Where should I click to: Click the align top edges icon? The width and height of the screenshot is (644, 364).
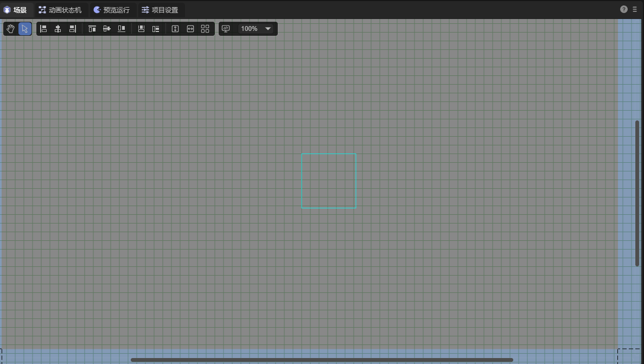pyautogui.click(x=92, y=29)
